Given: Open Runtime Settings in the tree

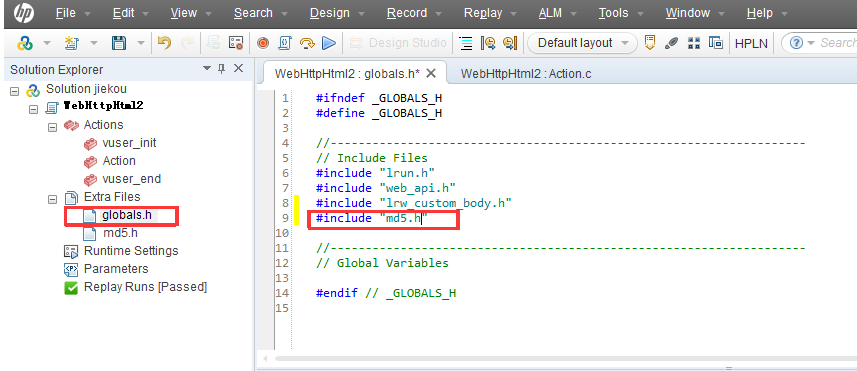Looking at the screenshot, I should (131, 251).
